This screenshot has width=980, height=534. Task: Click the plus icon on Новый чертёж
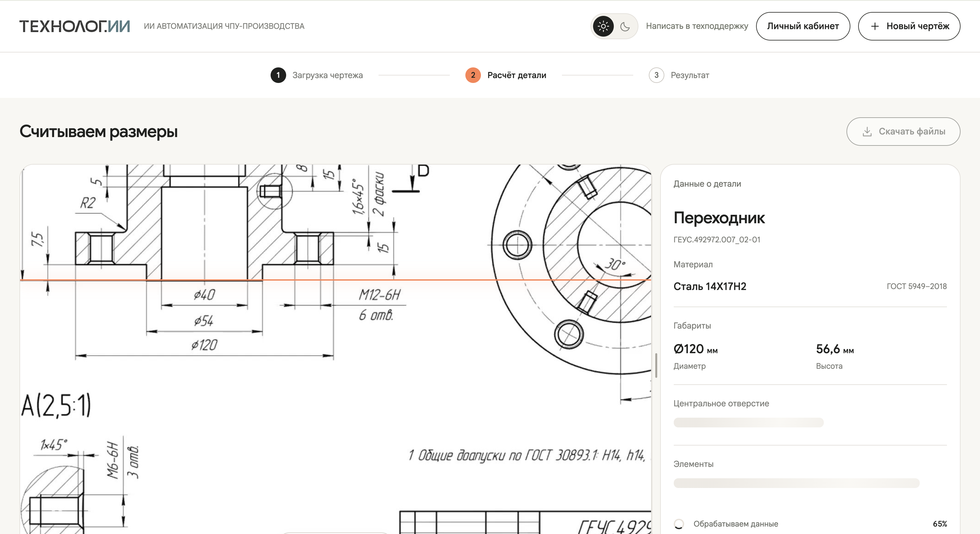[875, 26]
